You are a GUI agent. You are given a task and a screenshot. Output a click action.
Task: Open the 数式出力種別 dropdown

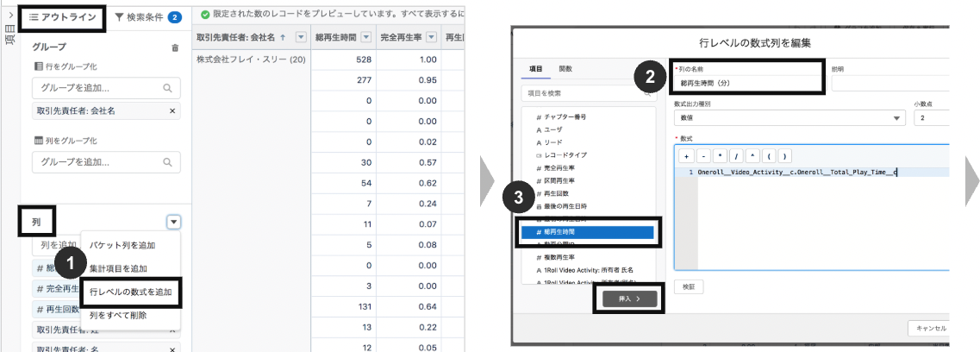790,118
